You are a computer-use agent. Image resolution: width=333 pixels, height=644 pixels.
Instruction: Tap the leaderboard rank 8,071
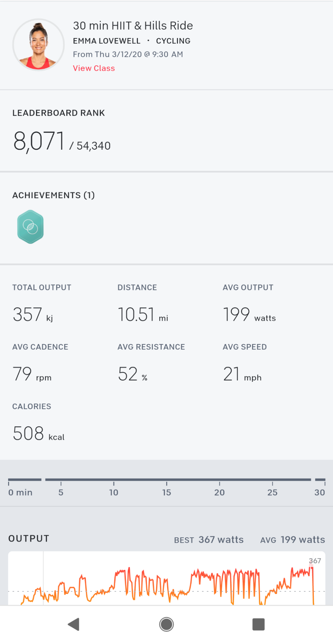click(39, 141)
